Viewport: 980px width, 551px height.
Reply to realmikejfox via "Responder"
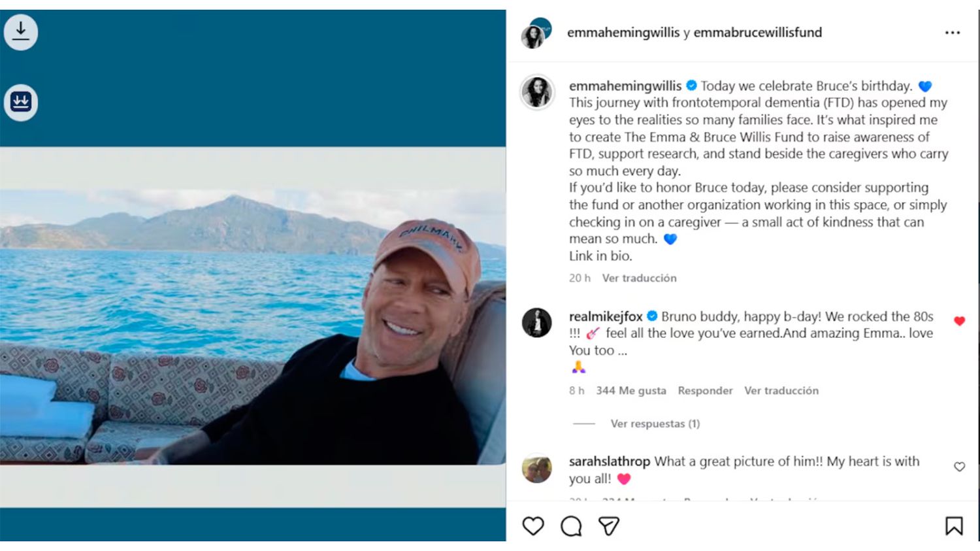point(705,390)
